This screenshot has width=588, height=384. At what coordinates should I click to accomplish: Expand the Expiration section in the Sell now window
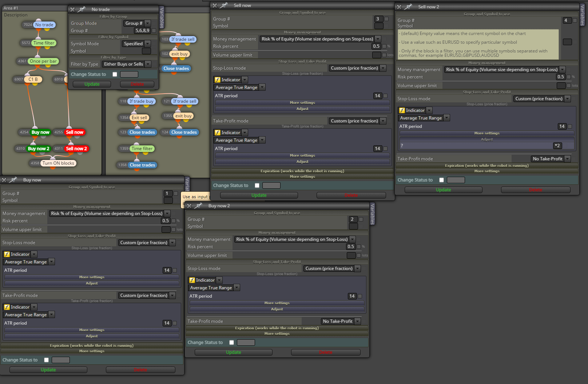tap(302, 171)
